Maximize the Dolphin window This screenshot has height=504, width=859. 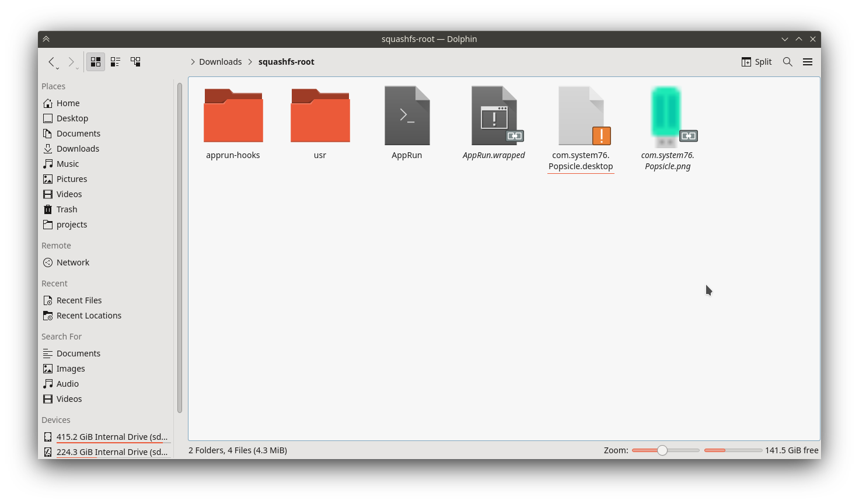point(799,39)
